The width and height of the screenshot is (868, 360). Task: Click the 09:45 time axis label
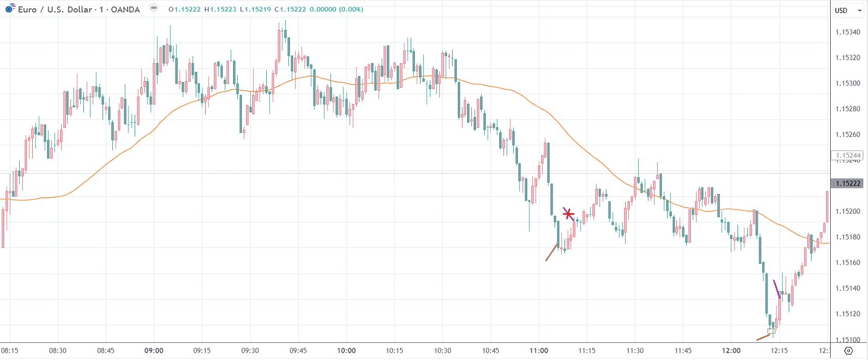point(298,351)
